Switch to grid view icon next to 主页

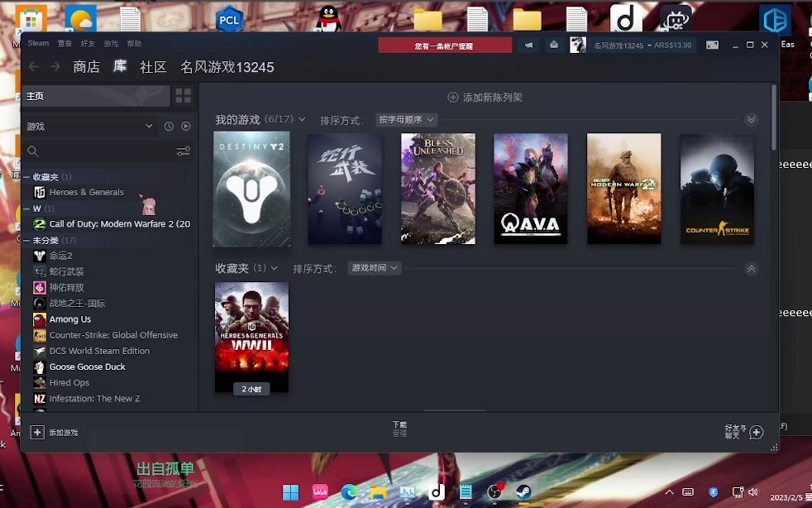point(183,95)
